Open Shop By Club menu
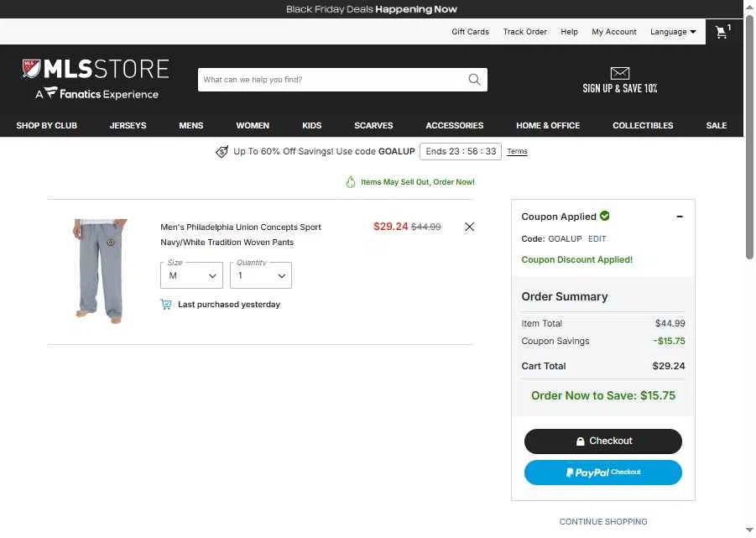Viewport: 756px width, 538px height. (47, 125)
